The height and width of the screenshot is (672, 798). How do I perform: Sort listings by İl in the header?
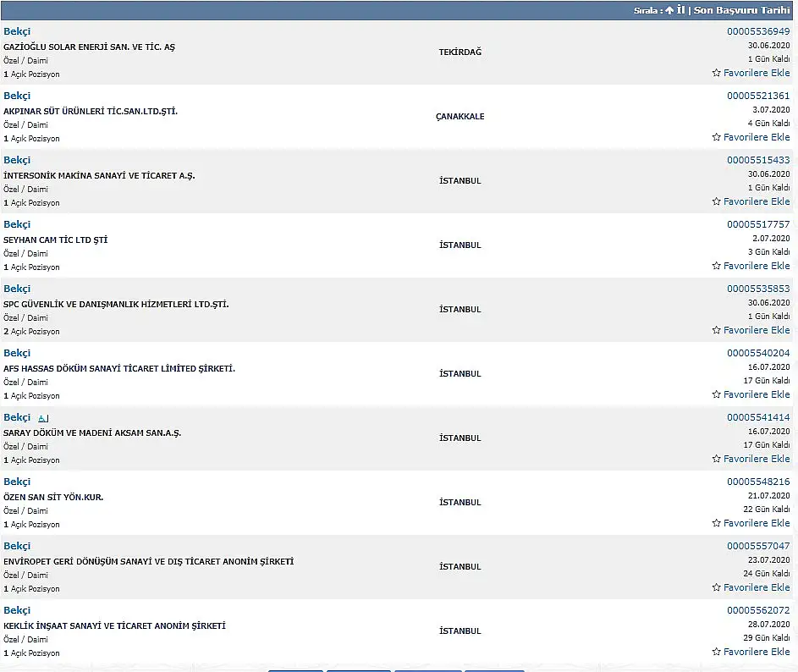pos(680,10)
